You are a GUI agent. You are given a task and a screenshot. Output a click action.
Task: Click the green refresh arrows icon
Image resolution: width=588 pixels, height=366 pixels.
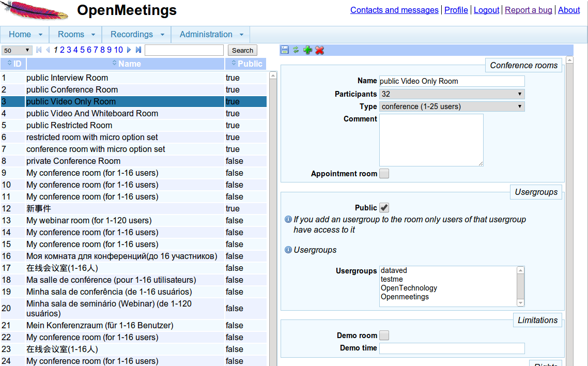pyautogui.click(x=296, y=50)
